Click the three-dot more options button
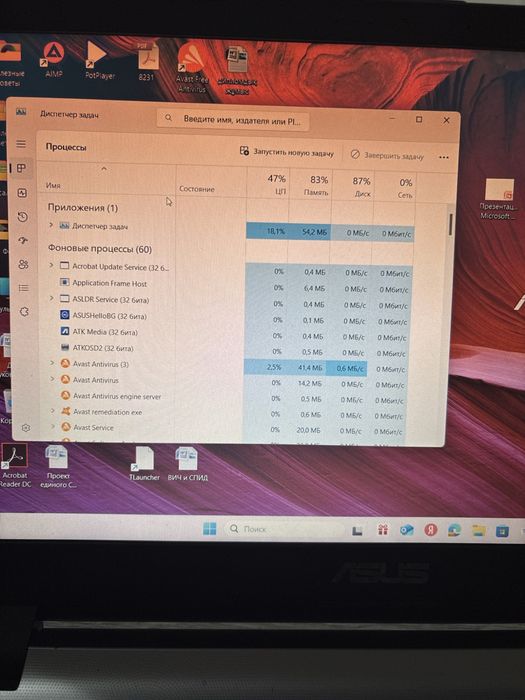 (x=443, y=157)
